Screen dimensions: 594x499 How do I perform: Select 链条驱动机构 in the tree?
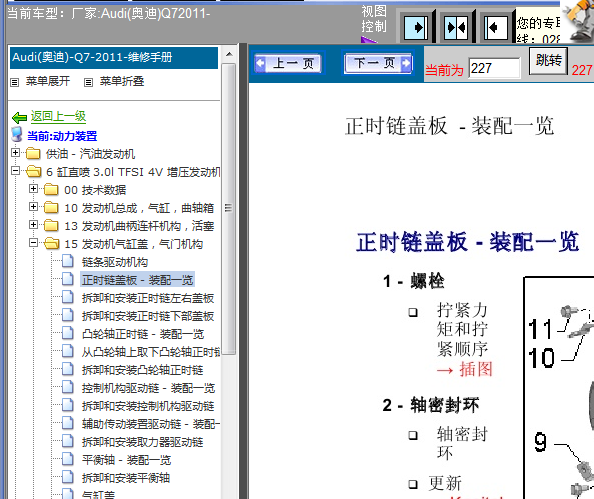click(x=115, y=262)
